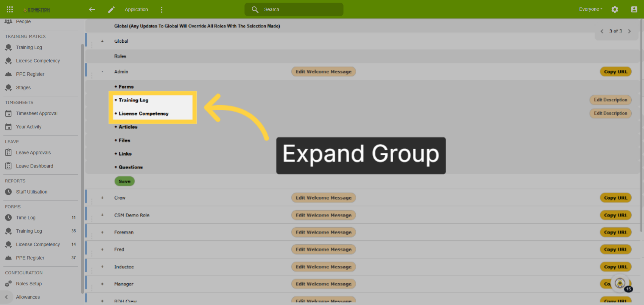The height and width of the screenshot is (305, 644).
Task: Edit Welcome Message for Fred
Action: pos(323,249)
